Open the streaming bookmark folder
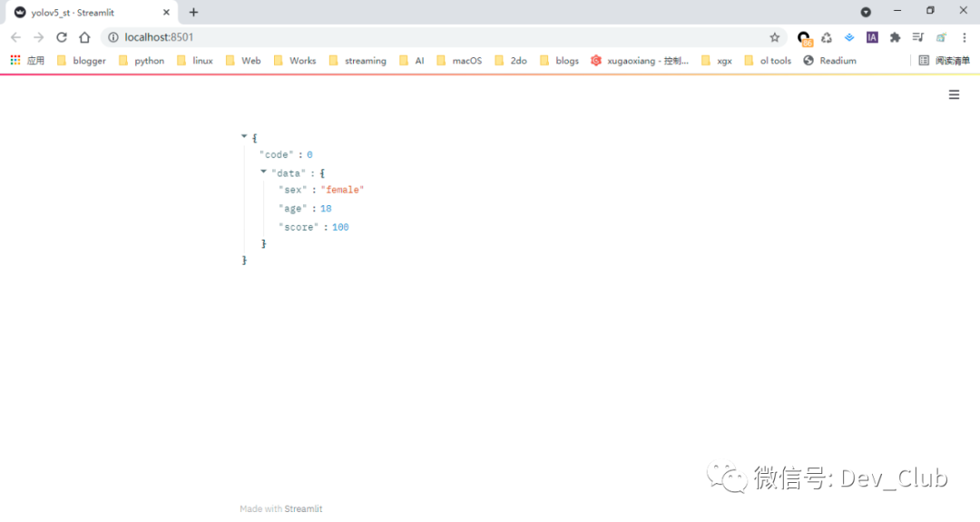This screenshot has height=522, width=980. pyautogui.click(x=358, y=61)
